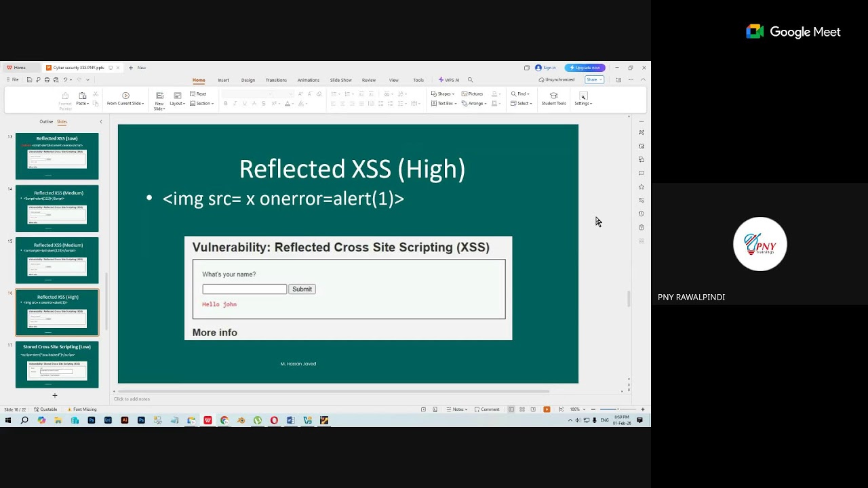Start slideshow from status bar play button
The height and width of the screenshot is (488, 868).
(547, 409)
